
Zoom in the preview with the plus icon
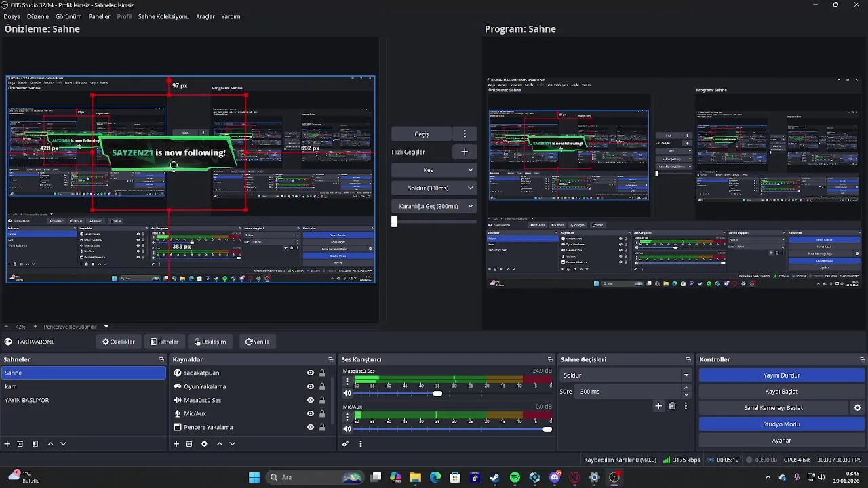[35, 327]
